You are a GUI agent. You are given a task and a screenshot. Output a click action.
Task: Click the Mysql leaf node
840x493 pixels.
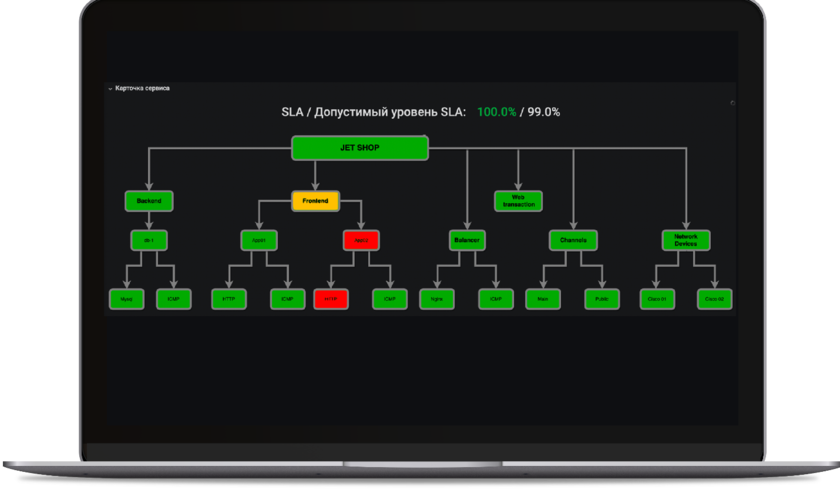[x=126, y=298]
